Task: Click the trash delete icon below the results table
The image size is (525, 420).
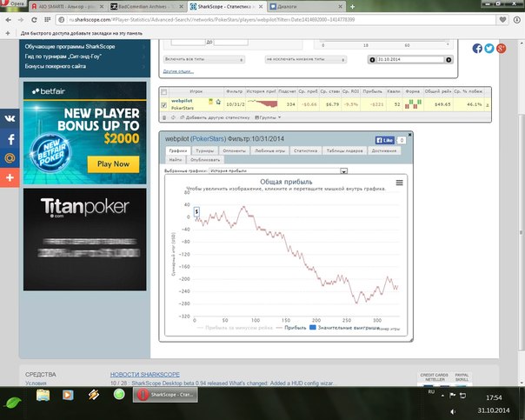Action: click(x=164, y=117)
